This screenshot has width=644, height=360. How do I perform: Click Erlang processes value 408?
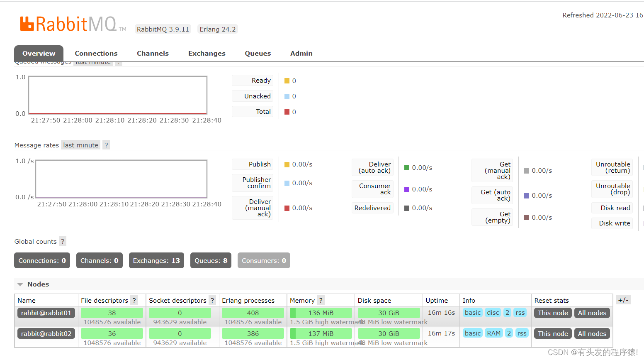click(x=253, y=313)
